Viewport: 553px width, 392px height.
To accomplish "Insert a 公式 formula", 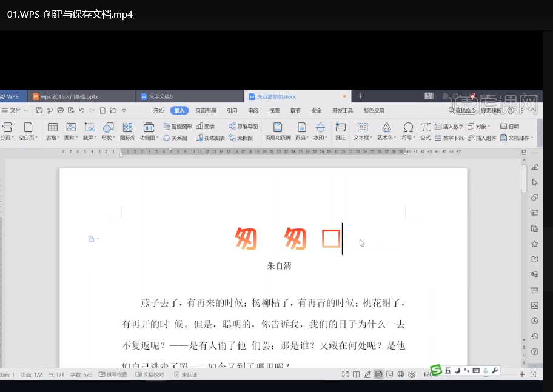I will click(x=425, y=131).
